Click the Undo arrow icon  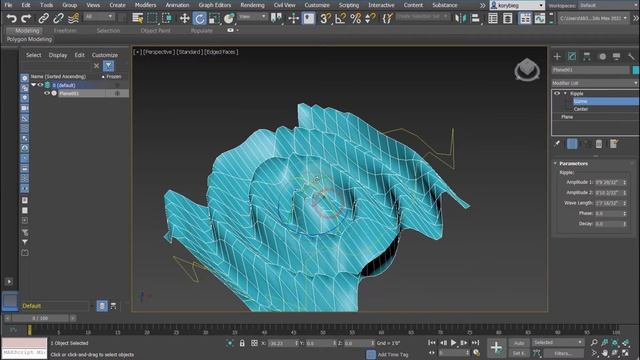coord(11,18)
